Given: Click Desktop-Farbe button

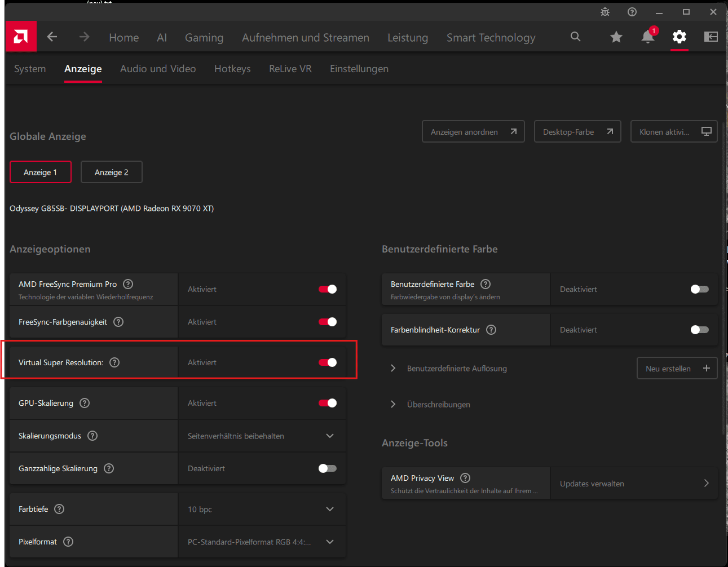Looking at the screenshot, I should pos(577,131).
